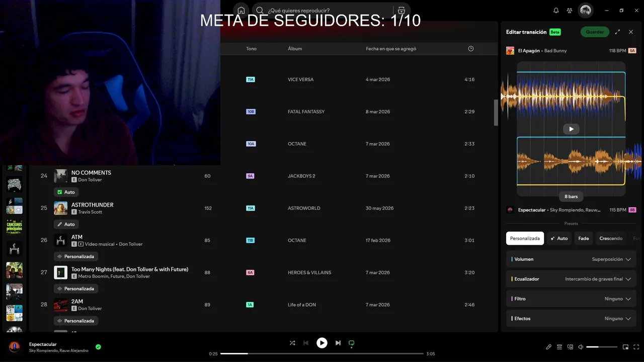
Task: Toggle the green repeat button
Action: (x=352, y=343)
